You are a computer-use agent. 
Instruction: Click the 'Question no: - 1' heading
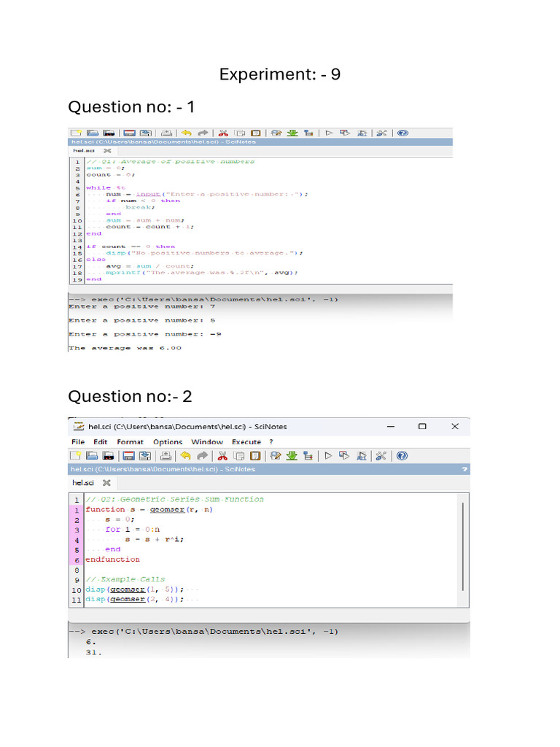131,107
